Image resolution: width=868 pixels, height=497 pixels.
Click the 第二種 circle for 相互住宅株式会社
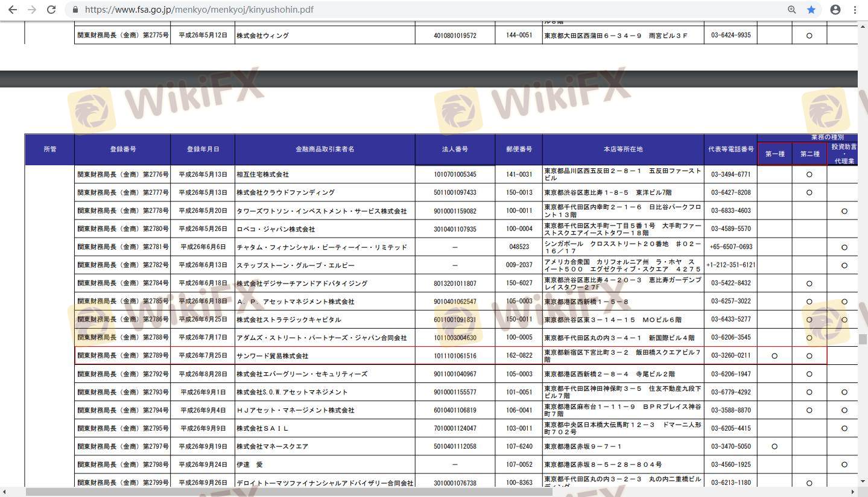point(809,174)
